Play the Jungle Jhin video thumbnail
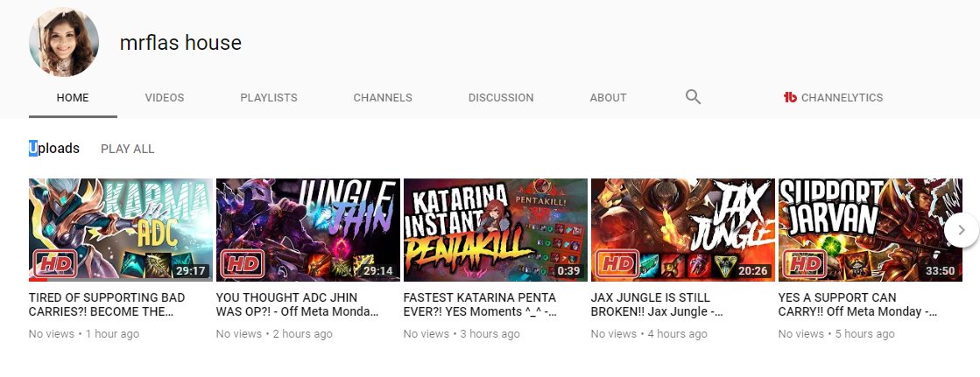This screenshot has width=980, height=377. click(x=308, y=230)
